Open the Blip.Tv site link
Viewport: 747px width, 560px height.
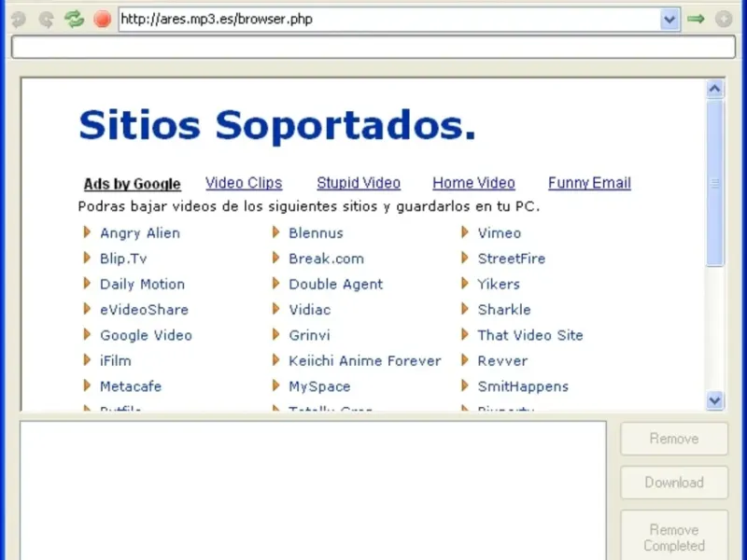(123, 259)
